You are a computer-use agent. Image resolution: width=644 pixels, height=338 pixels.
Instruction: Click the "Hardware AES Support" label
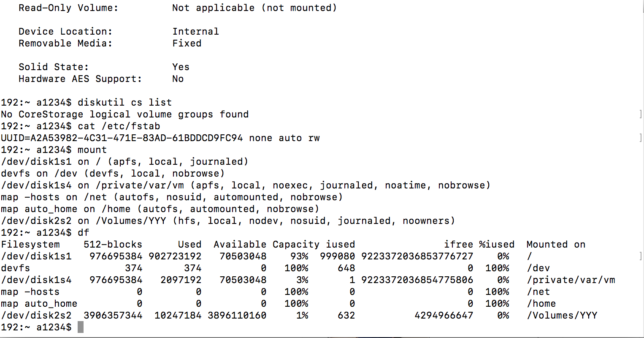point(80,79)
